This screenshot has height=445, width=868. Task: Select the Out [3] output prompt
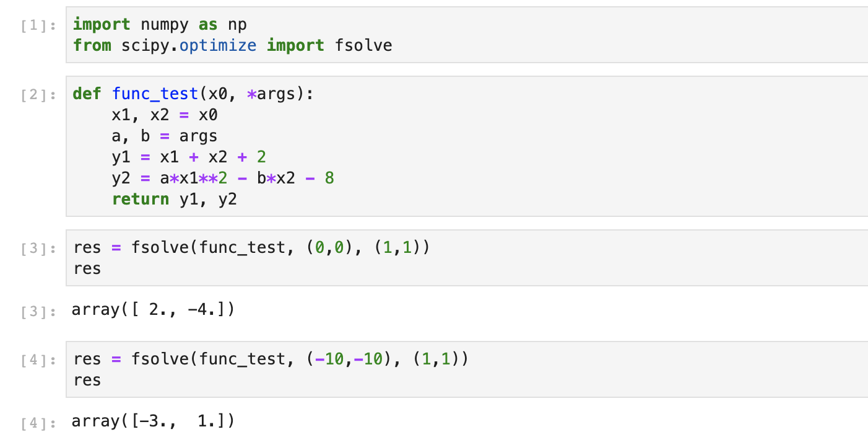[x=38, y=311]
